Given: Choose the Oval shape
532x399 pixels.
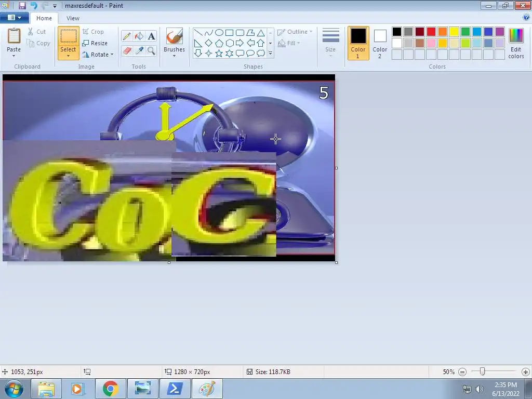Looking at the screenshot, I should (x=219, y=33).
